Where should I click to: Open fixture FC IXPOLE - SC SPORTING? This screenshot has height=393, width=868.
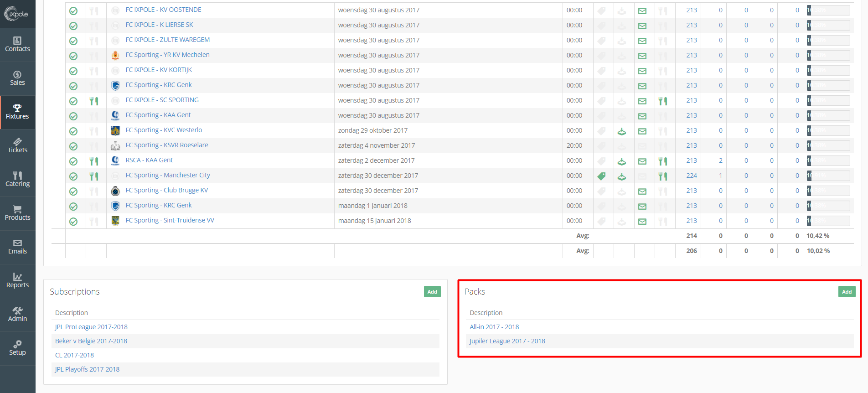pos(162,100)
